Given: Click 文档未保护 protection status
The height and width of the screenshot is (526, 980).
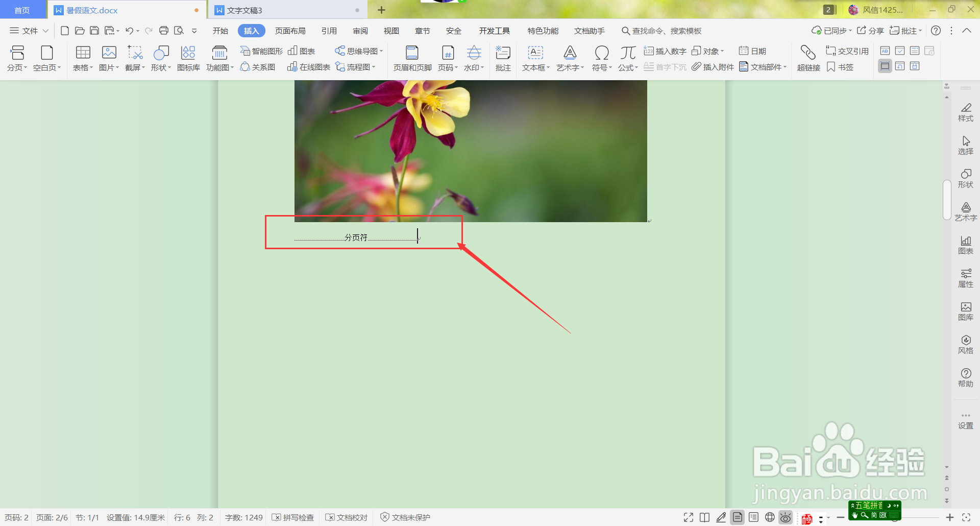Looking at the screenshot, I should click(405, 517).
